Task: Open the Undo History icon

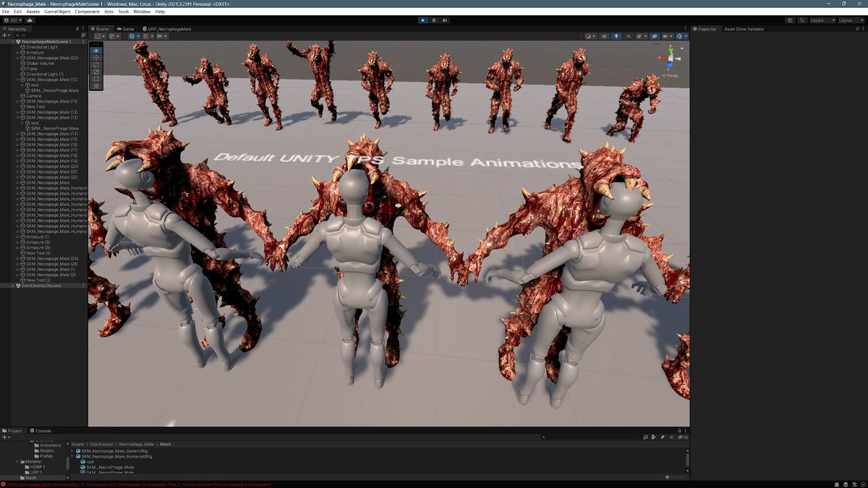Action: click(790, 20)
